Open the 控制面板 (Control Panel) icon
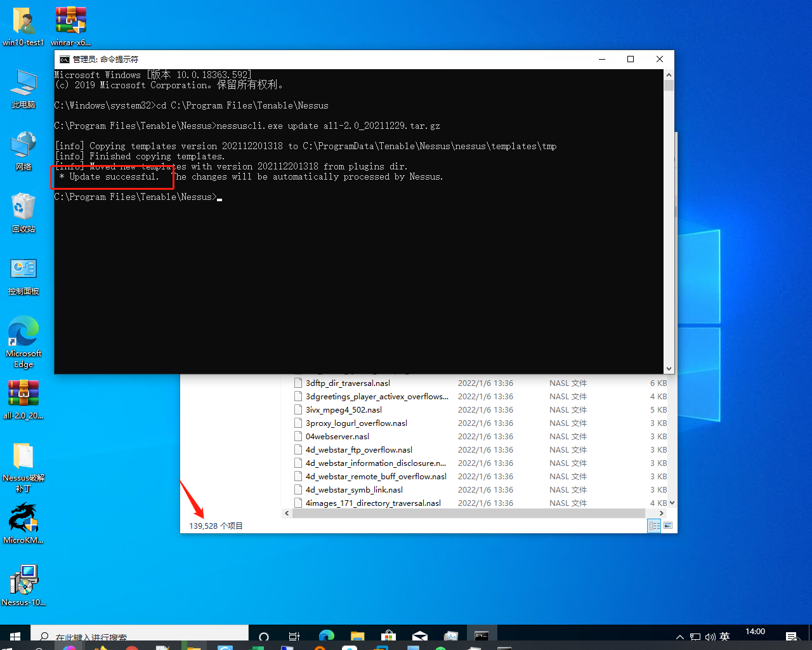Viewport: 812px width, 650px height. point(23,270)
